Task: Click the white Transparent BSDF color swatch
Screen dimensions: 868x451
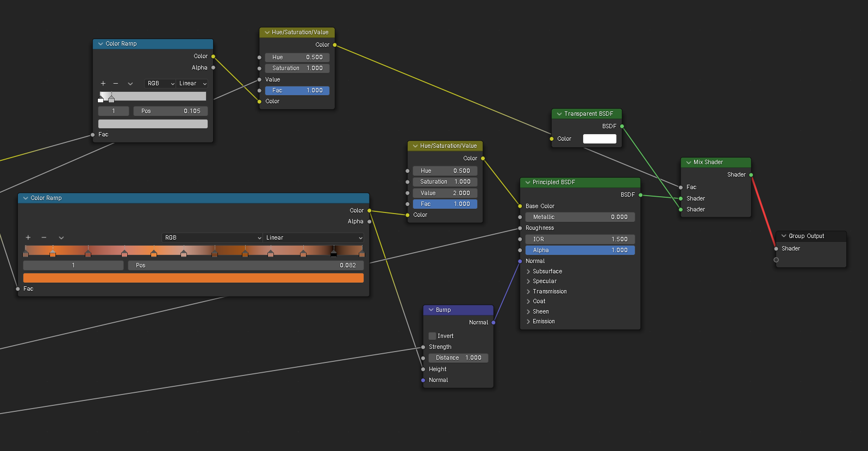Action: (600, 139)
